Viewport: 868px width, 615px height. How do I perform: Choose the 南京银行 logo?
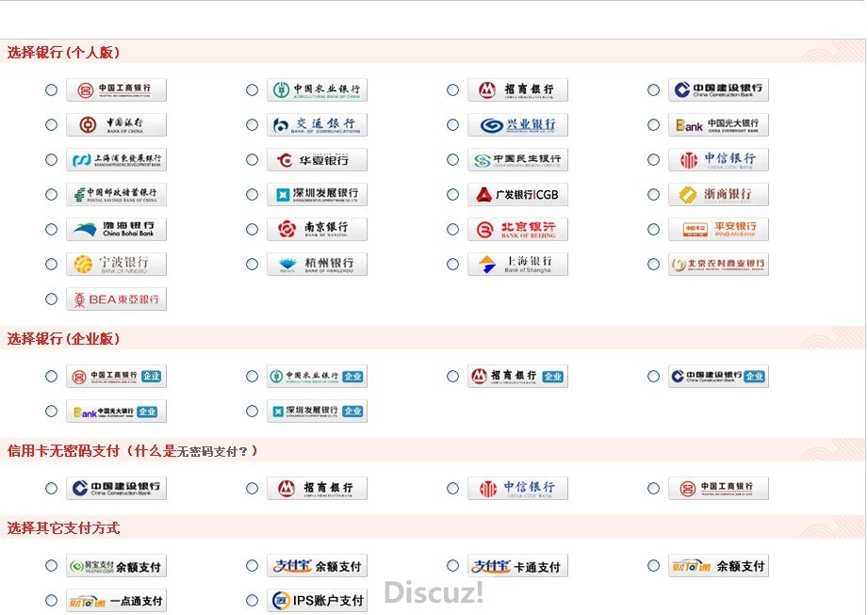(318, 229)
